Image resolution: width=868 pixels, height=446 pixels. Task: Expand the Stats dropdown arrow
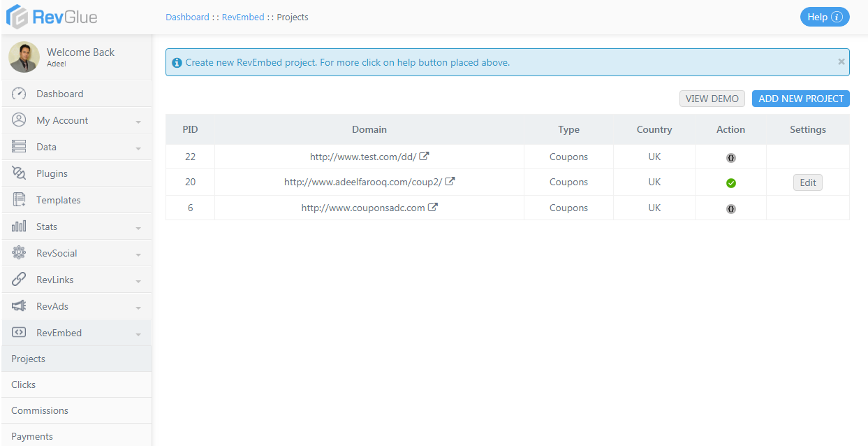(x=138, y=228)
